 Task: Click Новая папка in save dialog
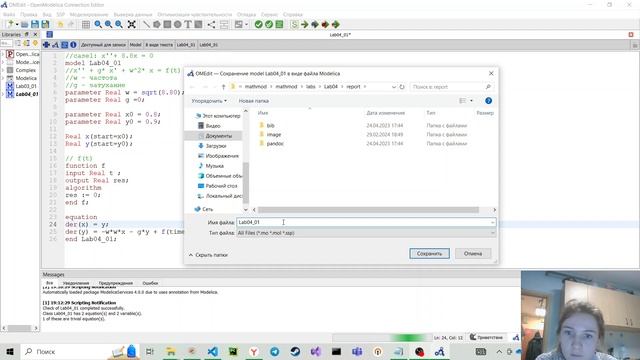click(253, 101)
